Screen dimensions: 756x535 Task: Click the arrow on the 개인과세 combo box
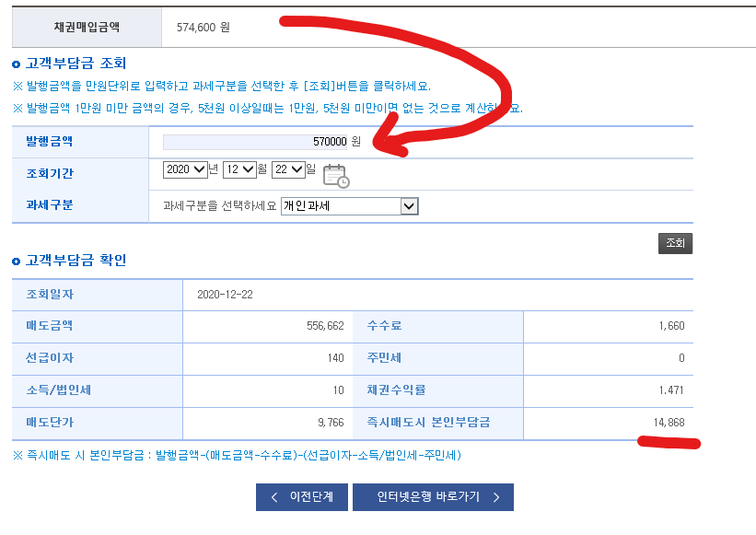point(408,204)
